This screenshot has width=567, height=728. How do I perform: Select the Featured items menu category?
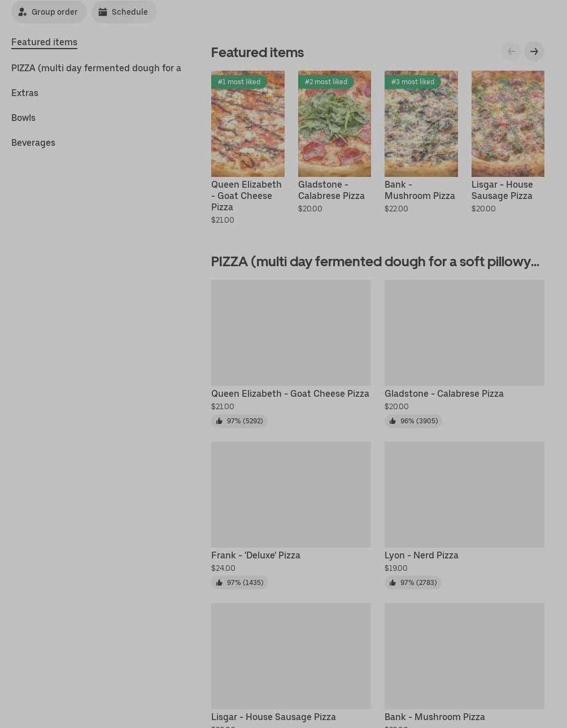44,42
